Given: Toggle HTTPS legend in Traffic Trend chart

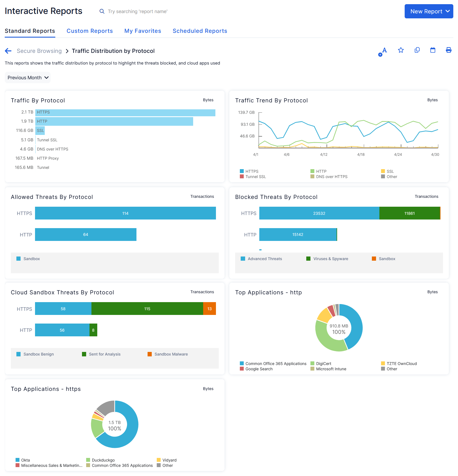Looking at the screenshot, I should pos(249,171).
